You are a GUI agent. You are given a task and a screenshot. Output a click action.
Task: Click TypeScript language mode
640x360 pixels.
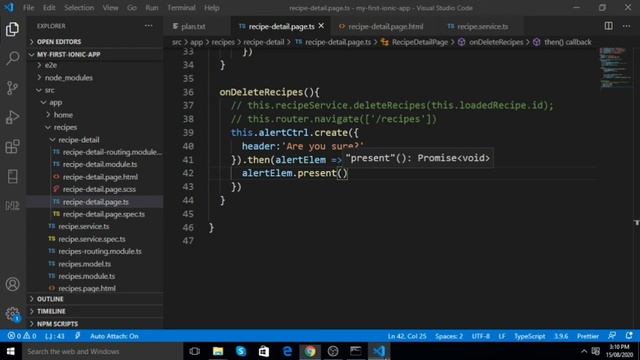(x=529, y=336)
